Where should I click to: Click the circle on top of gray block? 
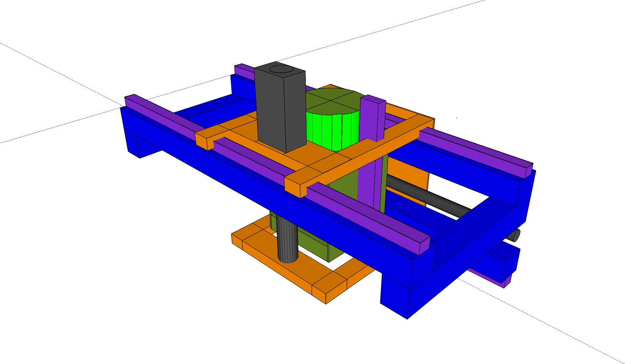coord(281,69)
